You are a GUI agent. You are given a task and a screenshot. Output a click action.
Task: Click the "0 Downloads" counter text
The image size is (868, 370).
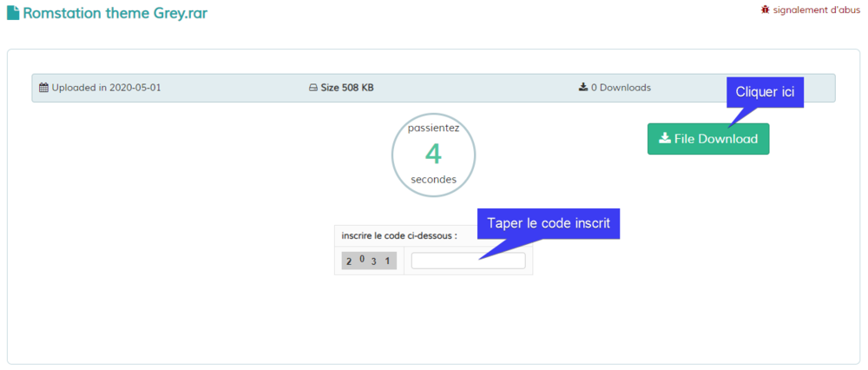621,88
